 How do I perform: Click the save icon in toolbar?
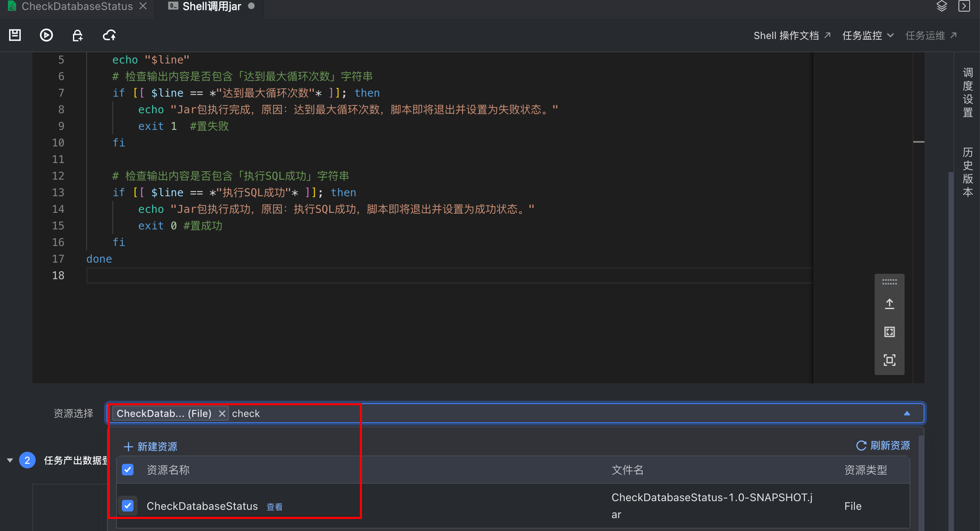click(15, 35)
